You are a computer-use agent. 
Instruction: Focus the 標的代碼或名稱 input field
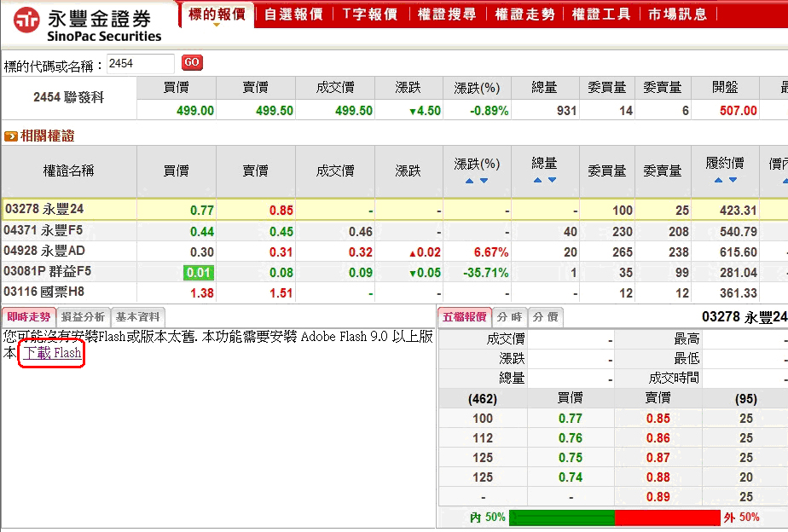tap(140, 64)
